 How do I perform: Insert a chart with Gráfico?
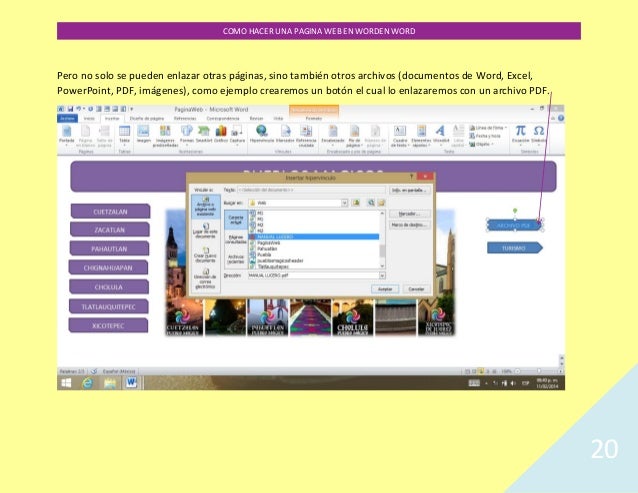pos(221,131)
